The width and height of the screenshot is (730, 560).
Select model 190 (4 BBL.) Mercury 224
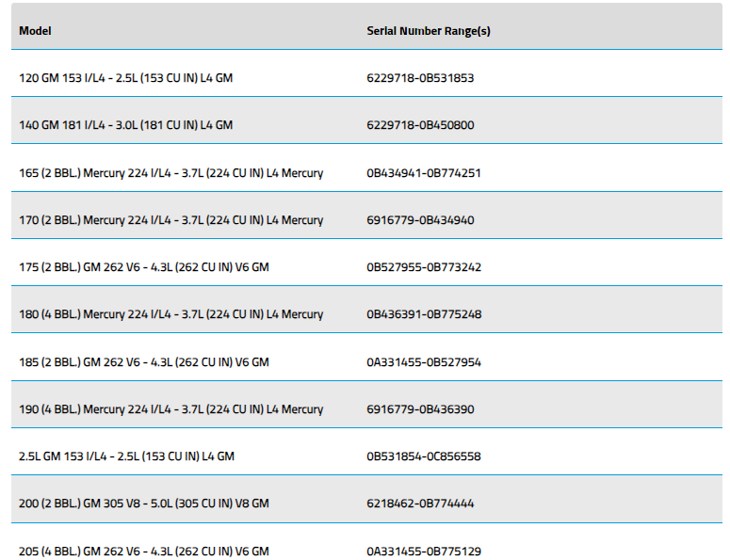[170, 408]
